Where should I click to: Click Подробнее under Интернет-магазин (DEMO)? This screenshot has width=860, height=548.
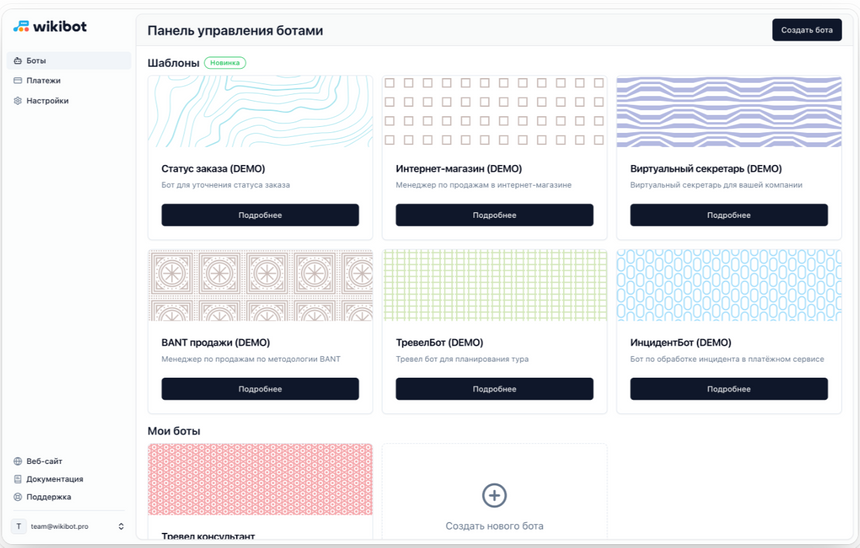[494, 215]
